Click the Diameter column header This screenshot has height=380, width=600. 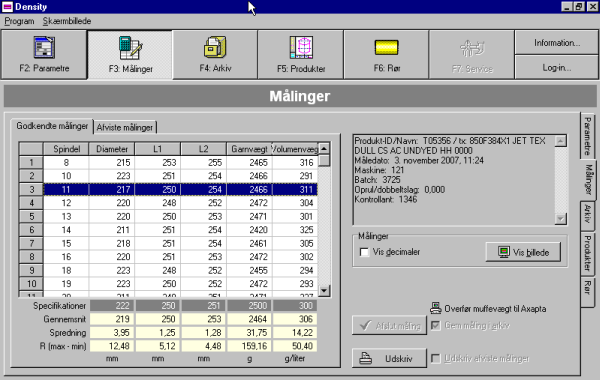tap(112, 149)
